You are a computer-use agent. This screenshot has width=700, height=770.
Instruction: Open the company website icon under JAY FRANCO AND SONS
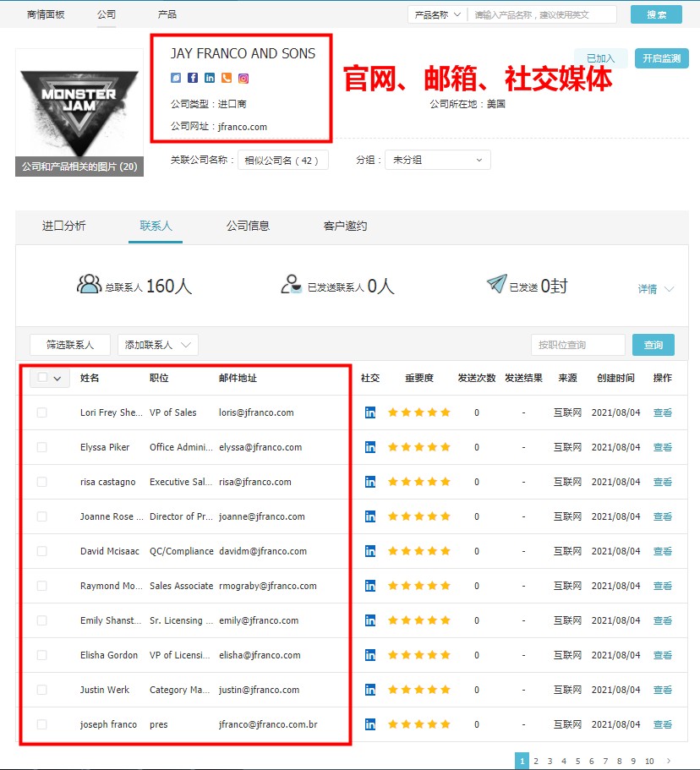(176, 78)
